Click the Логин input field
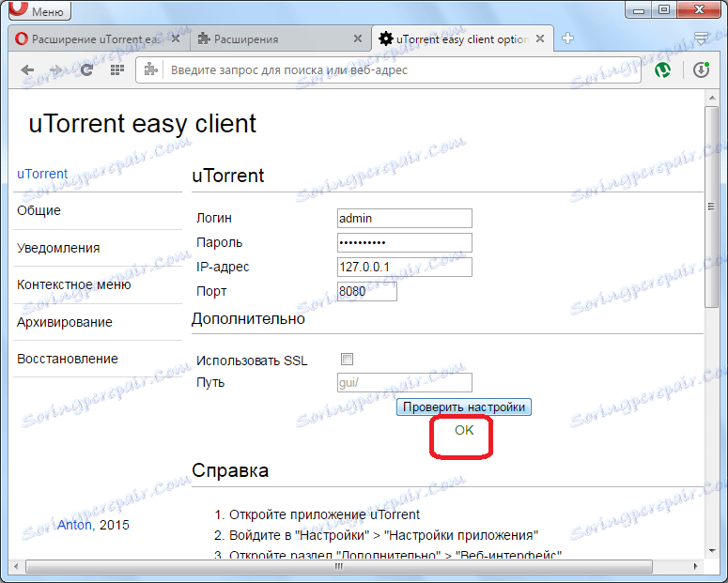The height and width of the screenshot is (583, 728). [x=405, y=218]
